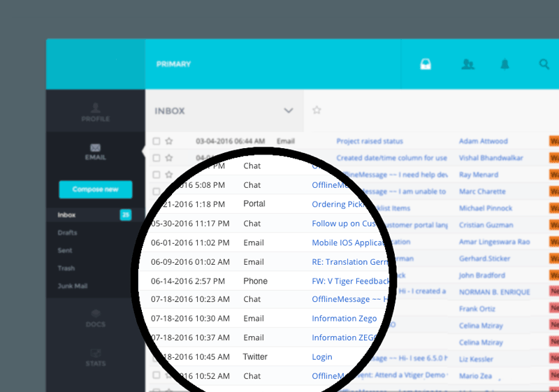
Task: Tick the checkbox for Project raised status email
Action: pyautogui.click(x=157, y=141)
